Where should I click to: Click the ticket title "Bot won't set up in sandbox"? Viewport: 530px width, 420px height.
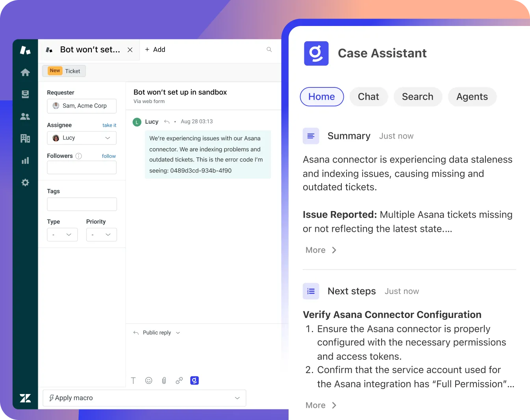coord(180,92)
